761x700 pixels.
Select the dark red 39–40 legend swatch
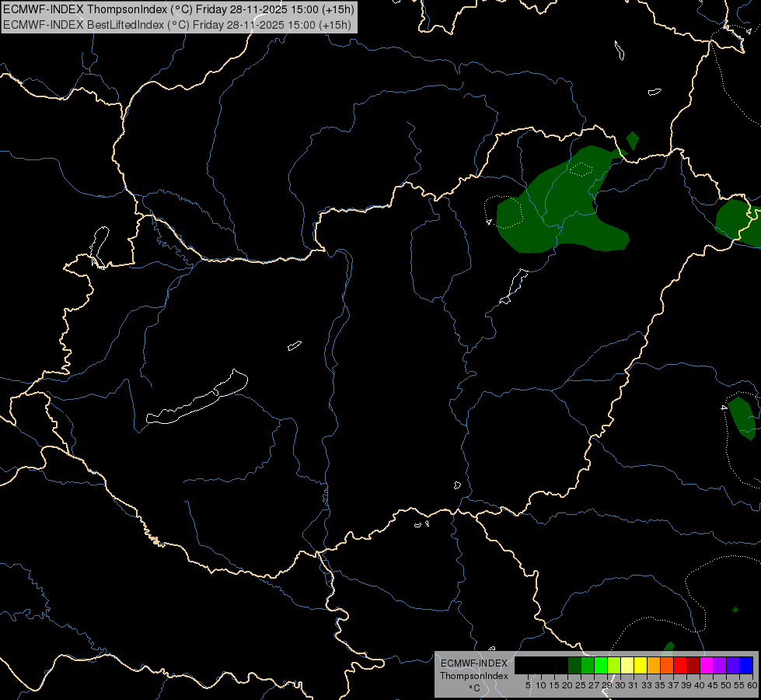(x=693, y=665)
